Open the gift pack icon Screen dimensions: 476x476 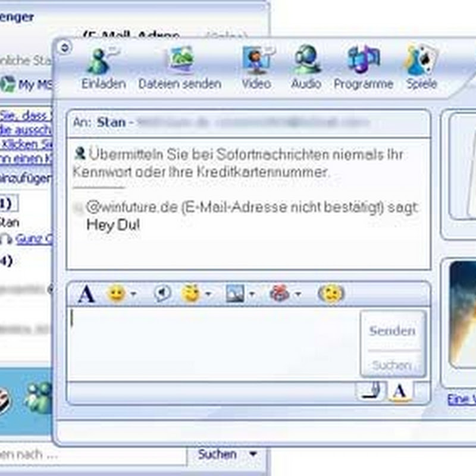280,293
